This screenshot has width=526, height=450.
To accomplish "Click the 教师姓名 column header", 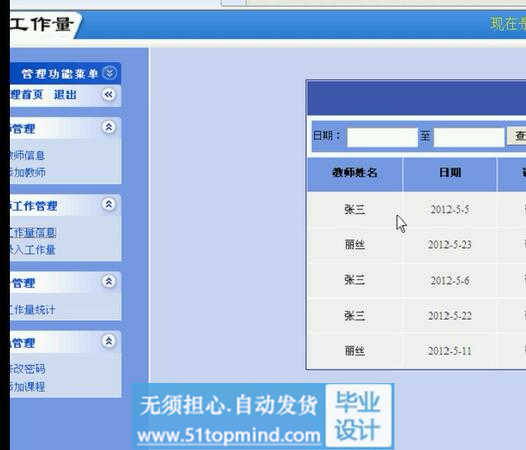I will point(355,173).
